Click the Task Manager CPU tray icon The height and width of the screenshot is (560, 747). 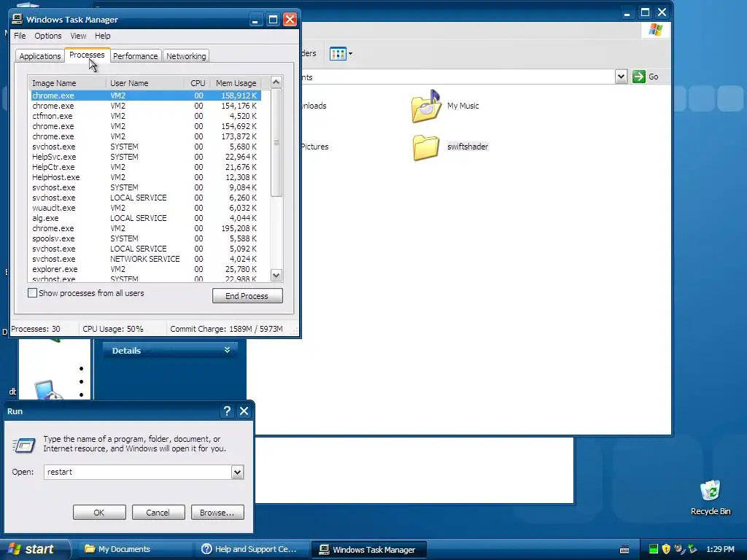tap(653, 549)
